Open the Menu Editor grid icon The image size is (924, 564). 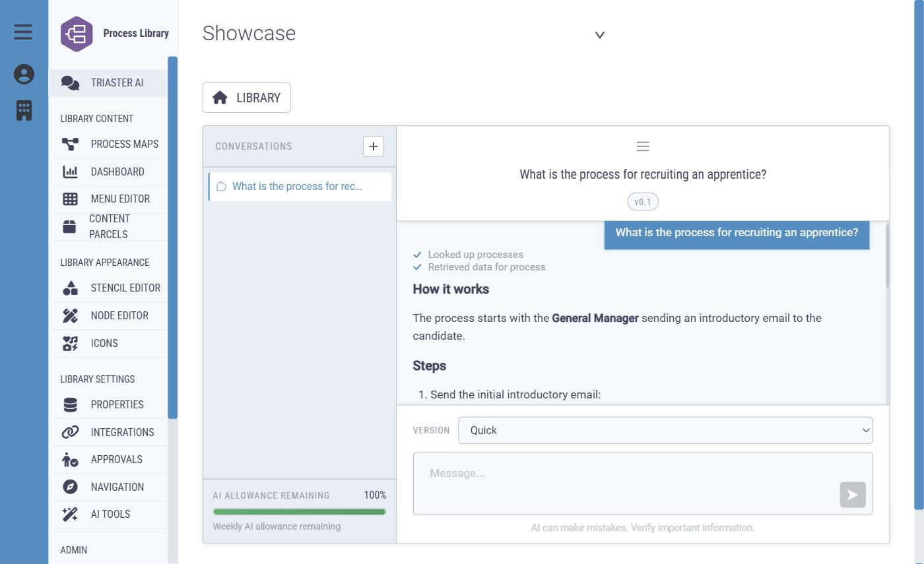pos(70,199)
